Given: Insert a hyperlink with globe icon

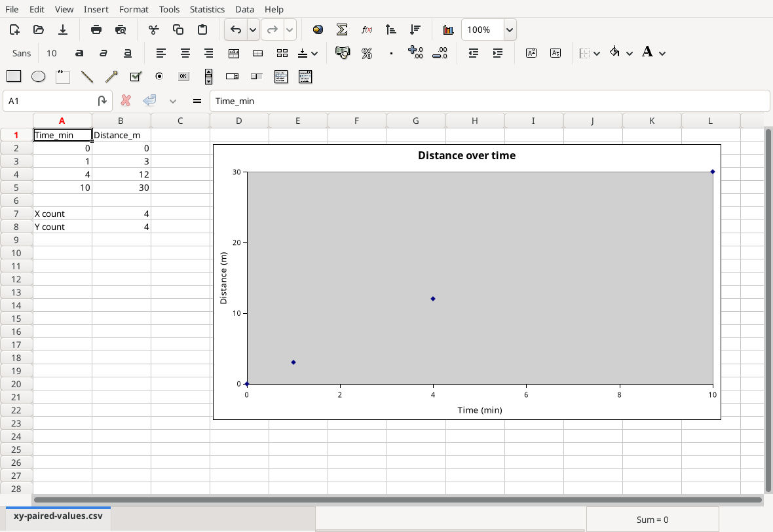Looking at the screenshot, I should (x=318, y=29).
